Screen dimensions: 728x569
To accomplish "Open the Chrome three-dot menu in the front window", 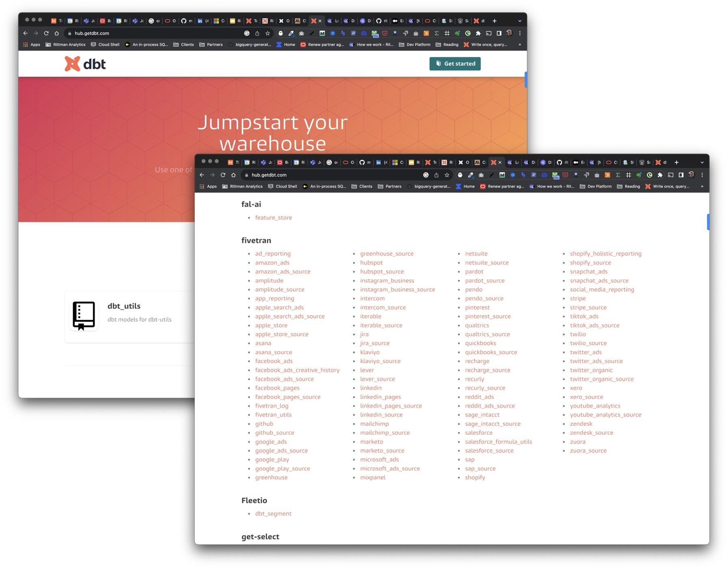I will tap(702, 175).
